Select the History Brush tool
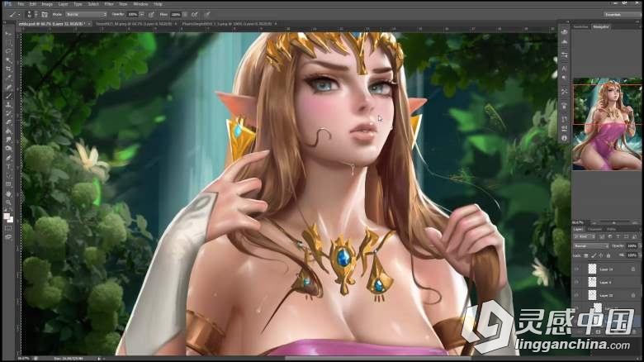This screenshot has height=362, width=644. pos(8,113)
